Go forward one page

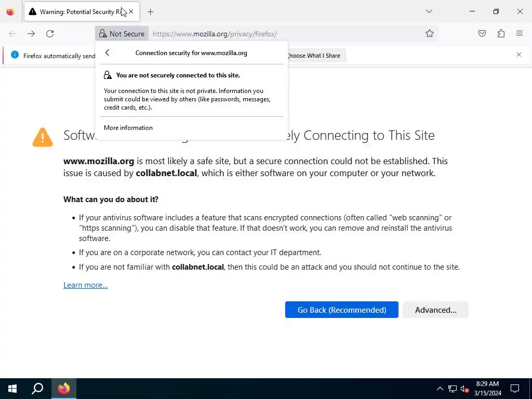31,34
